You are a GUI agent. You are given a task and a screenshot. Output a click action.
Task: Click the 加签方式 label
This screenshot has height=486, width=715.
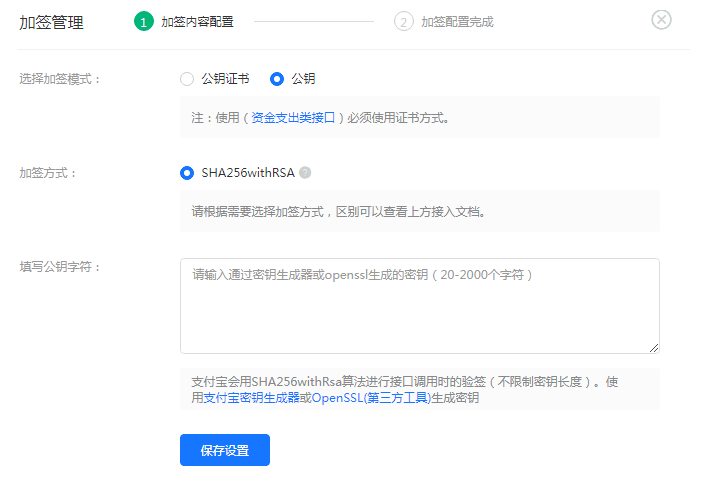[47, 173]
